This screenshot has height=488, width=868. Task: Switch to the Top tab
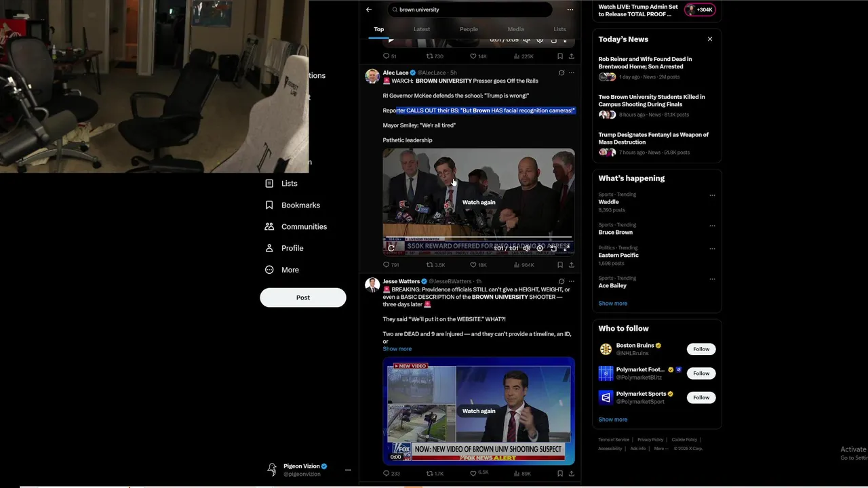(378, 29)
